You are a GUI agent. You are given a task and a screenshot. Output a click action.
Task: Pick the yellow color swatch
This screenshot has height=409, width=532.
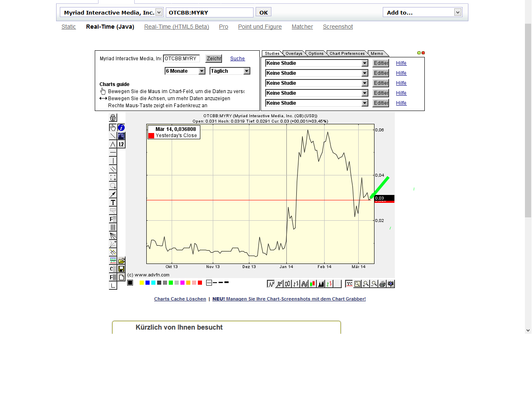click(142, 283)
